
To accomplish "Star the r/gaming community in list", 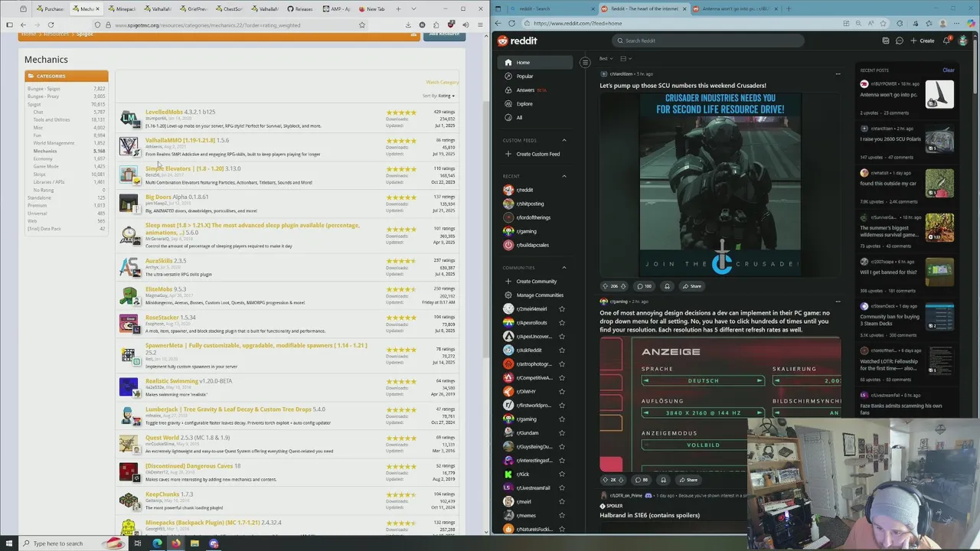I will [x=562, y=419].
